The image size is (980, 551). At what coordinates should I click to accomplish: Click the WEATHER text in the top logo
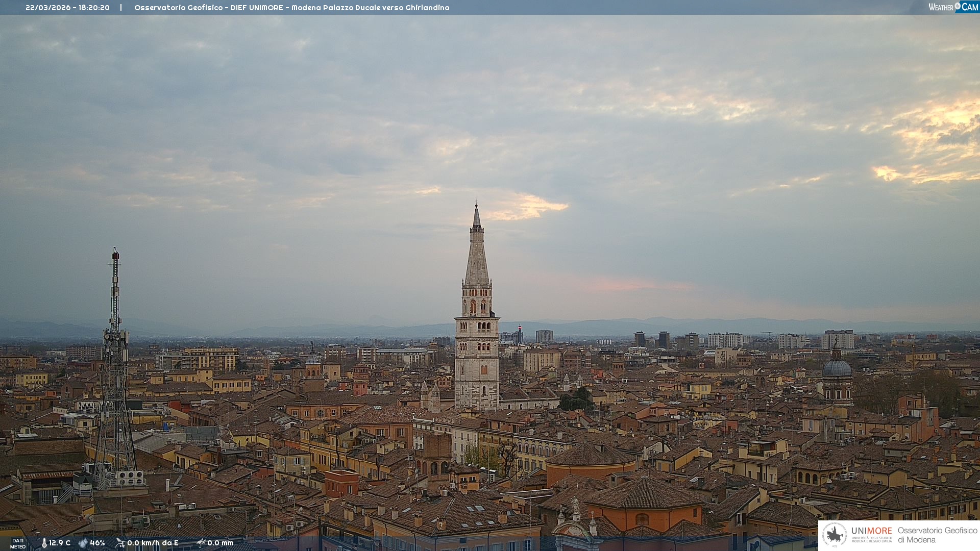(x=941, y=7)
